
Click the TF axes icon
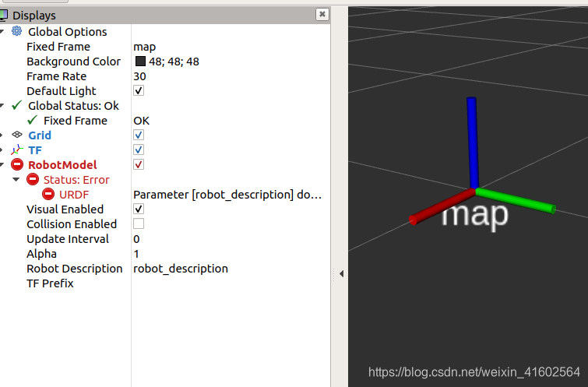coord(17,150)
